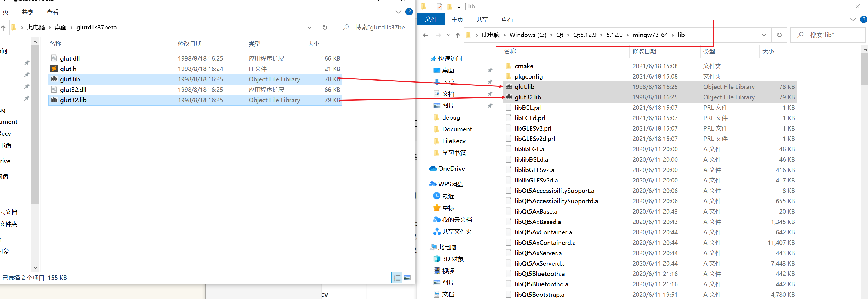Image resolution: width=868 pixels, height=299 pixels.
Task: Click the New Folder icon in Quick Access Toolbar
Action: pyautogui.click(x=450, y=6)
